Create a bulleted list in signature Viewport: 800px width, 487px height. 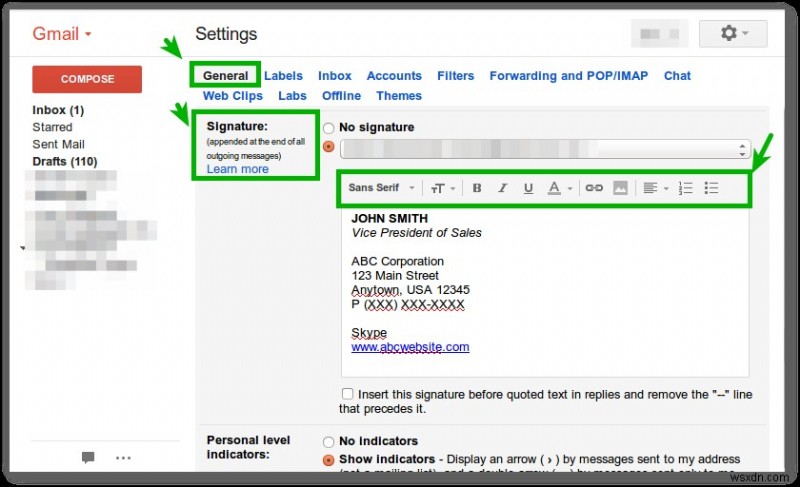click(x=711, y=188)
